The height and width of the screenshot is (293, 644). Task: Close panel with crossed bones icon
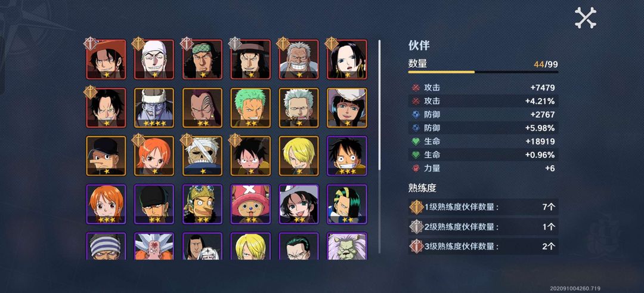(586, 18)
